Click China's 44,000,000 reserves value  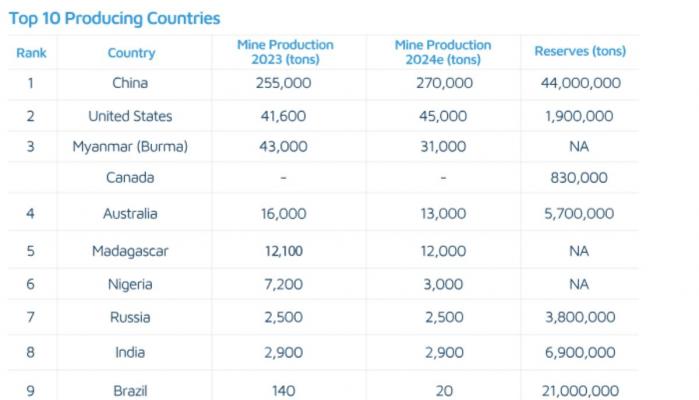click(578, 84)
